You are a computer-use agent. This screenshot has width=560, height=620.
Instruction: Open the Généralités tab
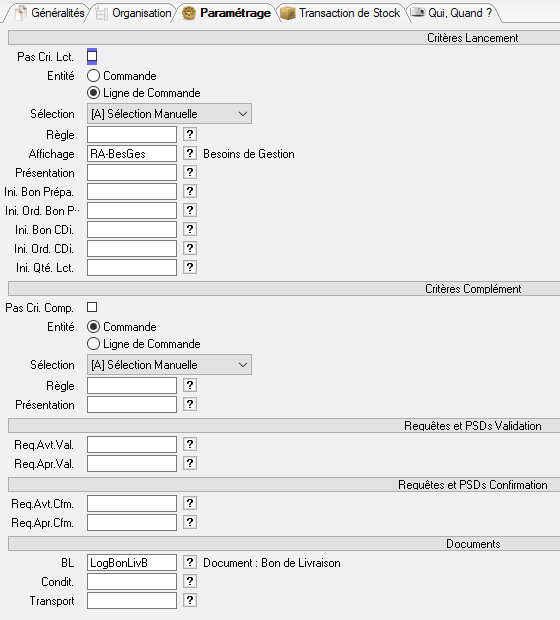tap(49, 13)
